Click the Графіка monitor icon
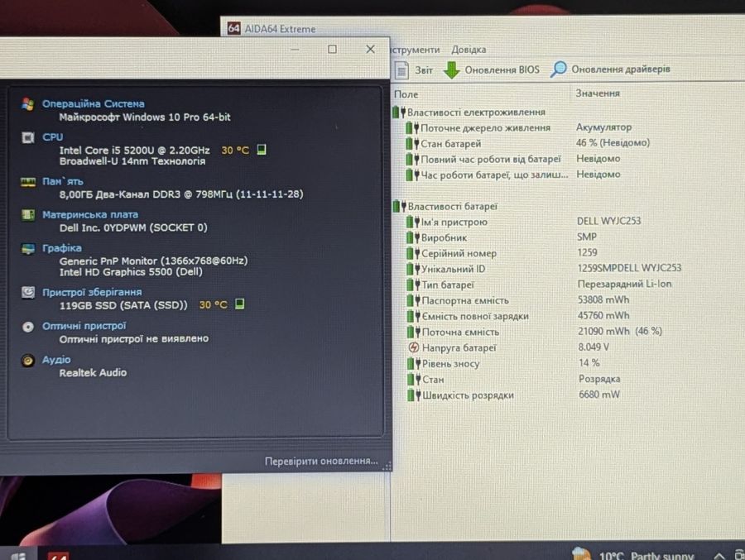 28,249
